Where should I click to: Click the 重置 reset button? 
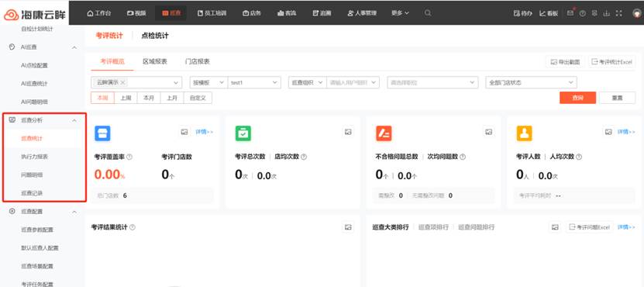pos(618,98)
